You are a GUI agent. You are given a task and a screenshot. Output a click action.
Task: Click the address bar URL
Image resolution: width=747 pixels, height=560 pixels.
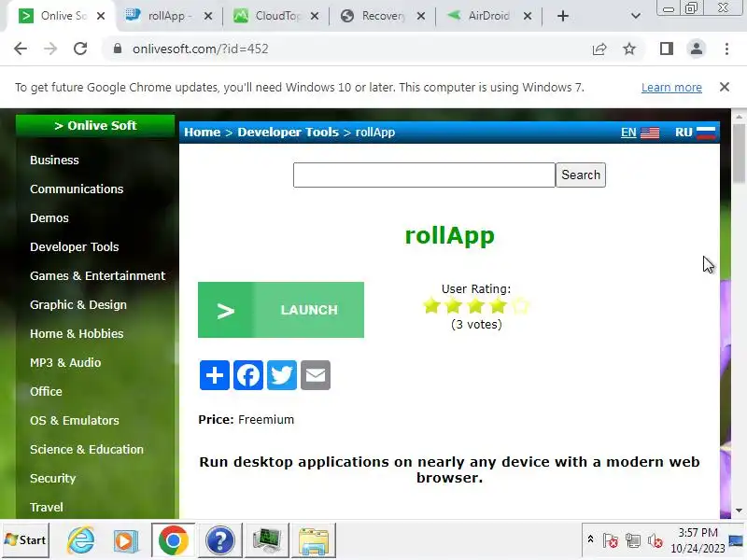pos(200,49)
